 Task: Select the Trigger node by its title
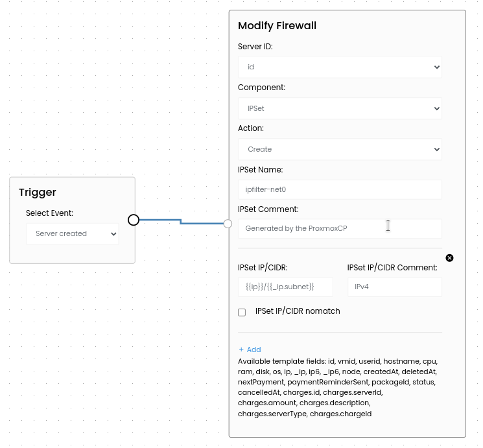[37, 192]
